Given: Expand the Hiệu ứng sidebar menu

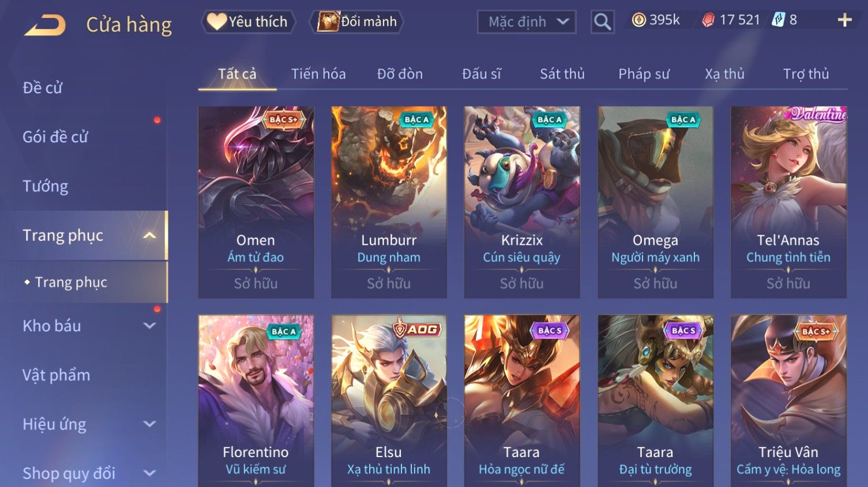Looking at the screenshot, I should point(149,424).
